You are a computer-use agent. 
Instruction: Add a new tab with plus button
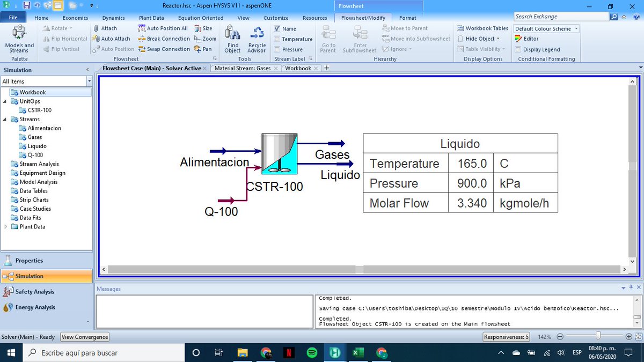pos(327,68)
